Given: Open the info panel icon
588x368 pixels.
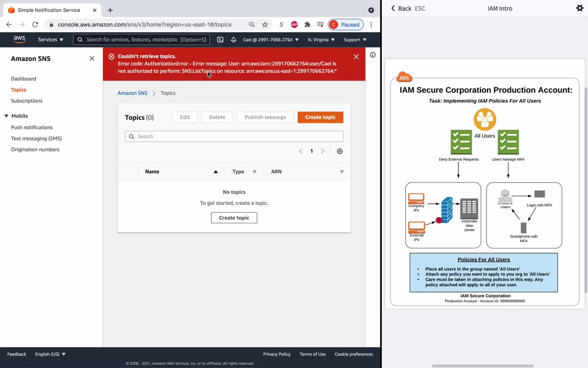Looking at the screenshot, I should pos(373,55).
